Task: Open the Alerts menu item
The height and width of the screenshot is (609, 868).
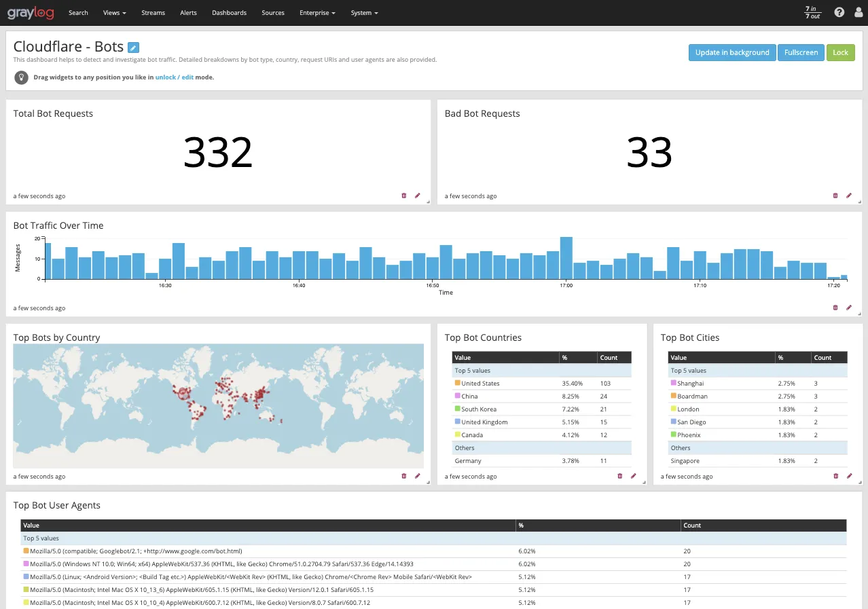Action: [x=188, y=12]
